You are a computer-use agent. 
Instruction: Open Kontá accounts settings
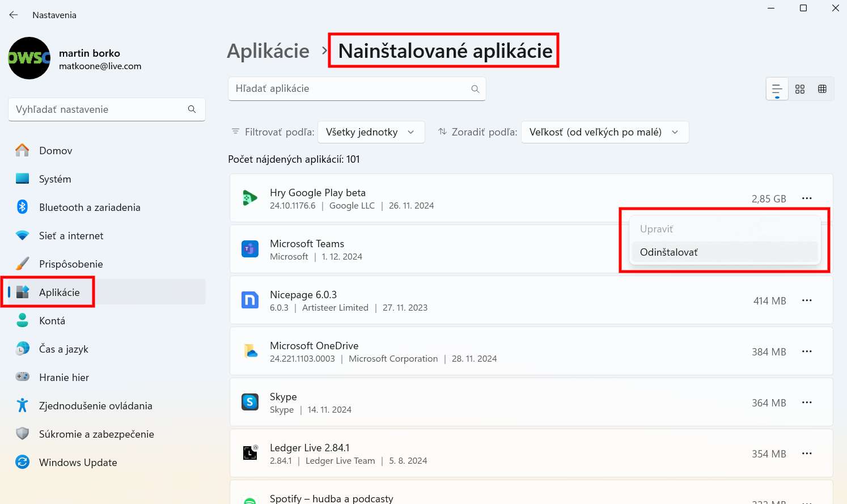pos(107,321)
